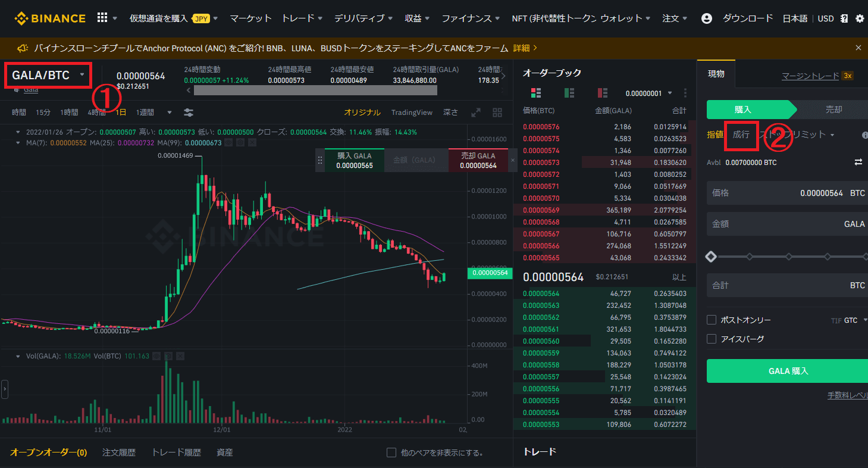868x468 pixels.
Task: Click the order type info icon
Action: pyautogui.click(x=865, y=135)
